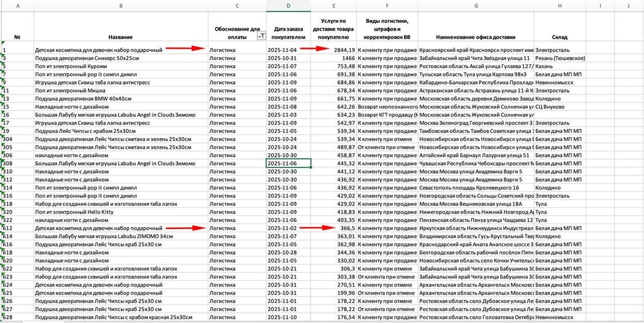The height and width of the screenshot is (323, 644).
Task: Select the cell with value 366,5
Action: [x=333, y=228]
